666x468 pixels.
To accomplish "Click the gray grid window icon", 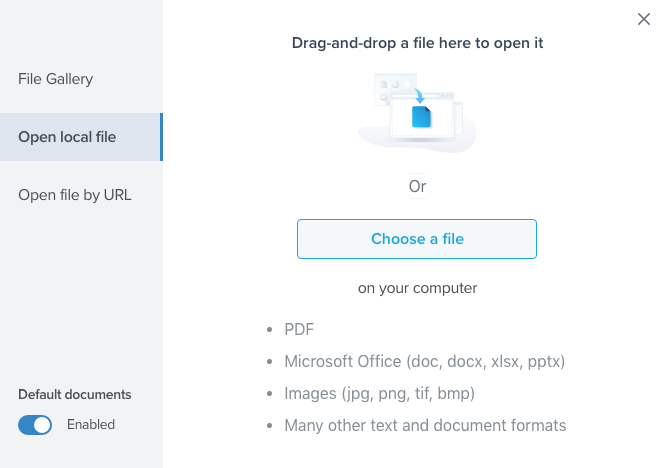I will pos(384,87).
